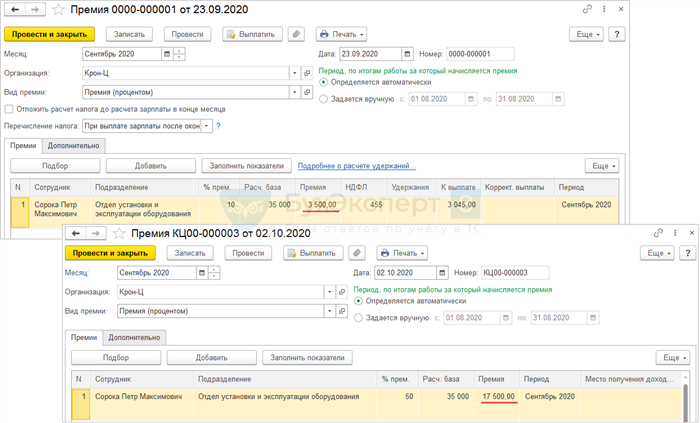Select Задается вручную in top window
The width and height of the screenshot is (700, 423).
pos(324,99)
